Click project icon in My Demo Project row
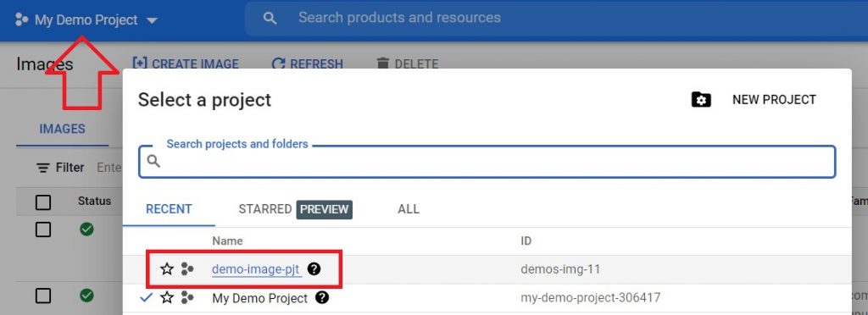Screen dimensions: 868x315 pos(187,298)
